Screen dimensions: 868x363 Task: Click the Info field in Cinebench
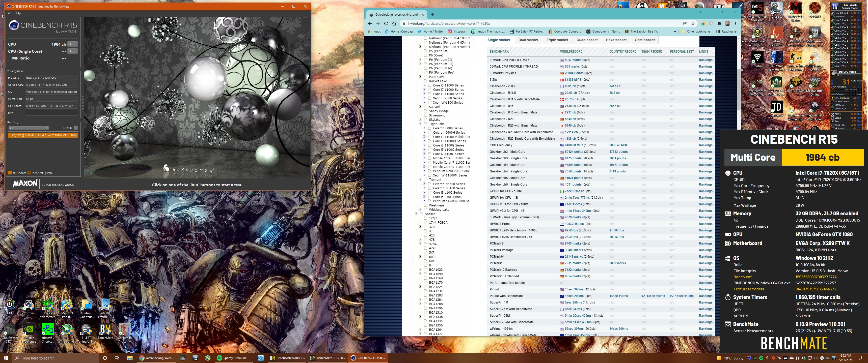(x=51, y=113)
